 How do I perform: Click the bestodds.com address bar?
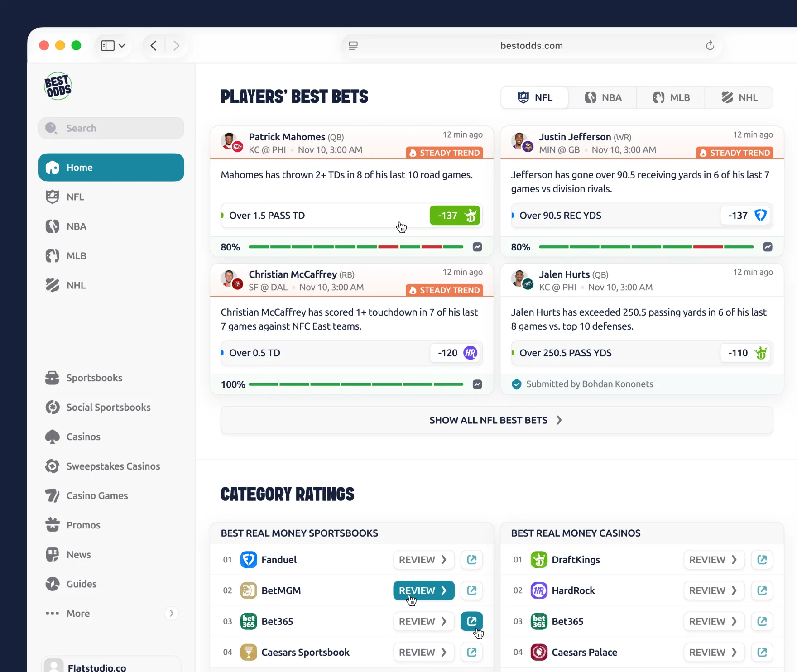tap(532, 46)
